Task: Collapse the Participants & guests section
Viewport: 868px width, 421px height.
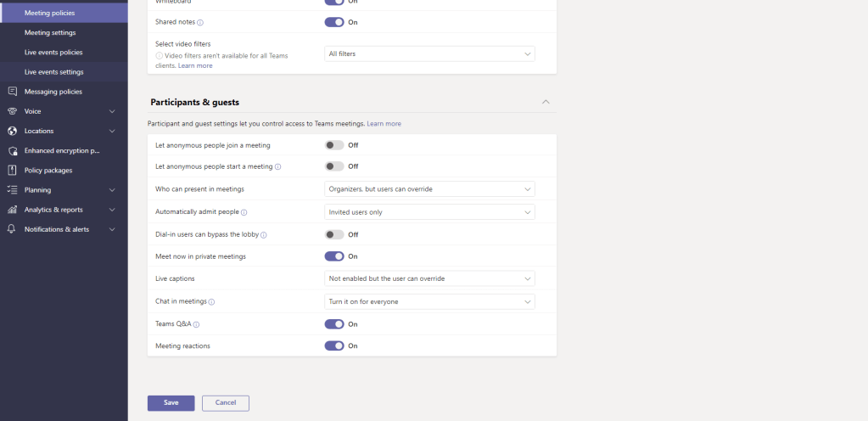Action: (546, 102)
